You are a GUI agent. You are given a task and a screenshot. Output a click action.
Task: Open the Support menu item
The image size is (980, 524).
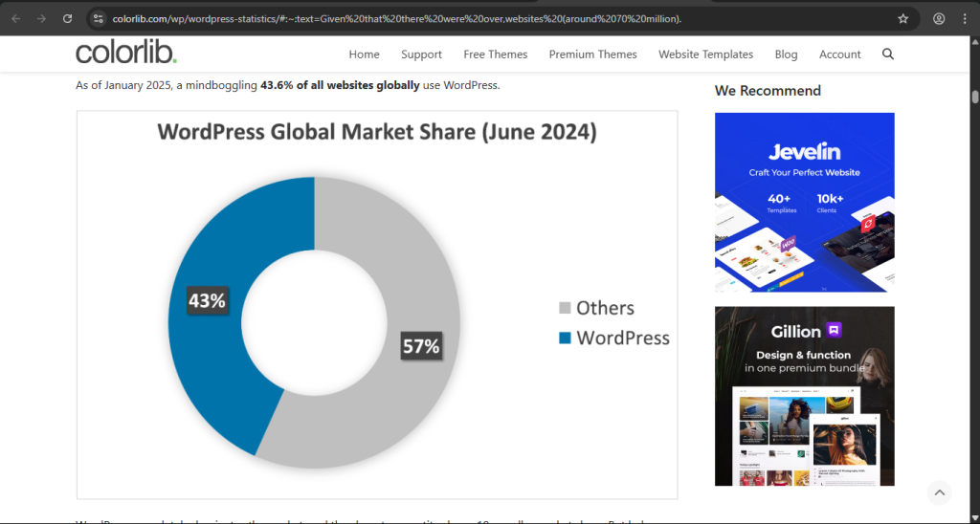point(421,55)
